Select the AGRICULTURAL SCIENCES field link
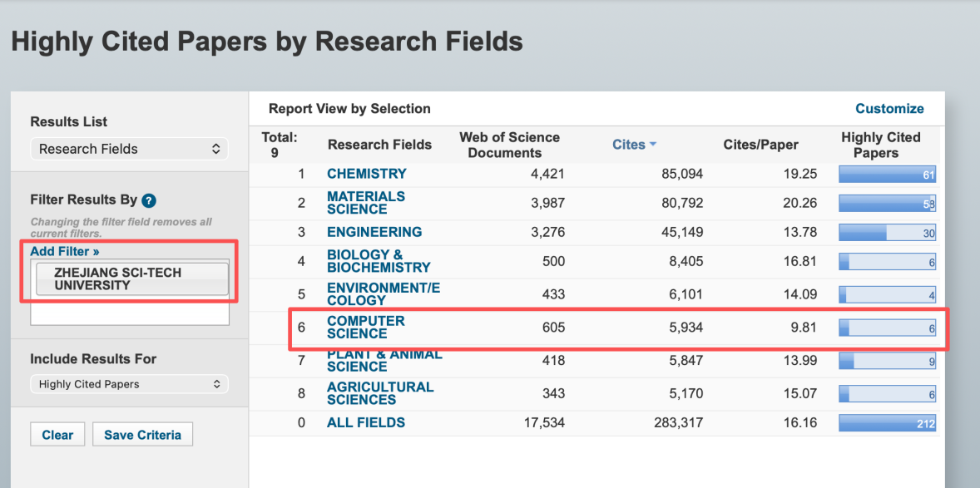The height and width of the screenshot is (488, 980). 380,393
